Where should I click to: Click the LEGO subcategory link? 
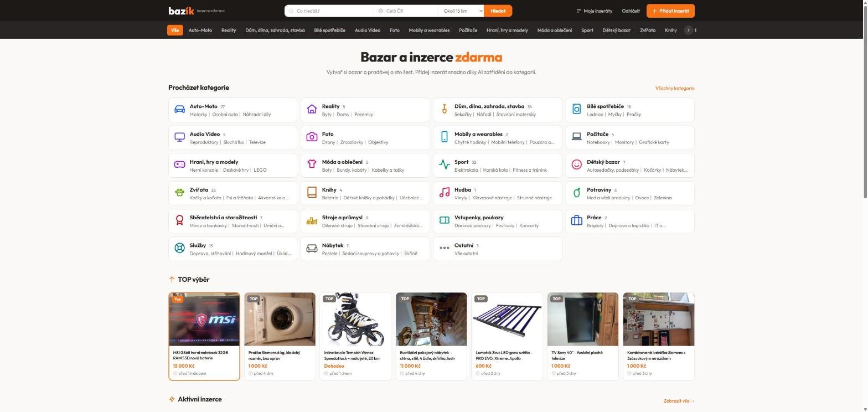(x=260, y=170)
